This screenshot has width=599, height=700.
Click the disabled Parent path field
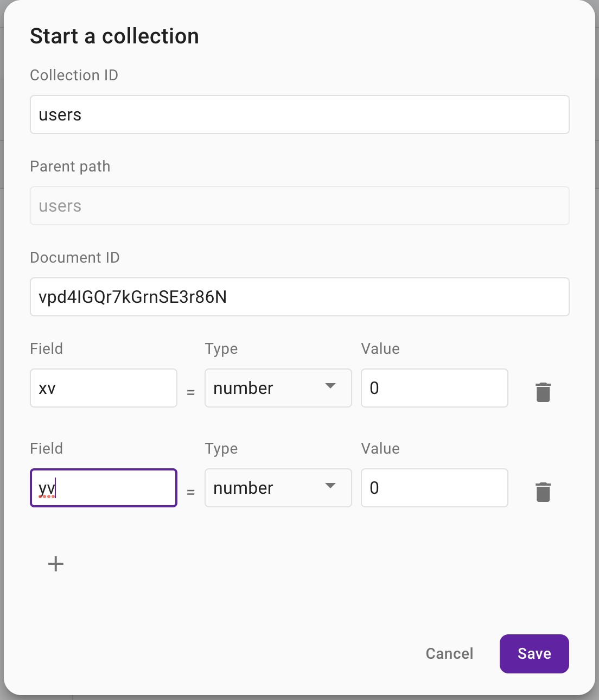click(299, 206)
